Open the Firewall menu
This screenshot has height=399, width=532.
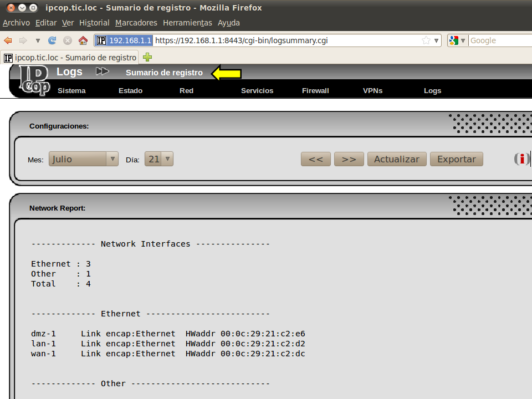coord(315,90)
